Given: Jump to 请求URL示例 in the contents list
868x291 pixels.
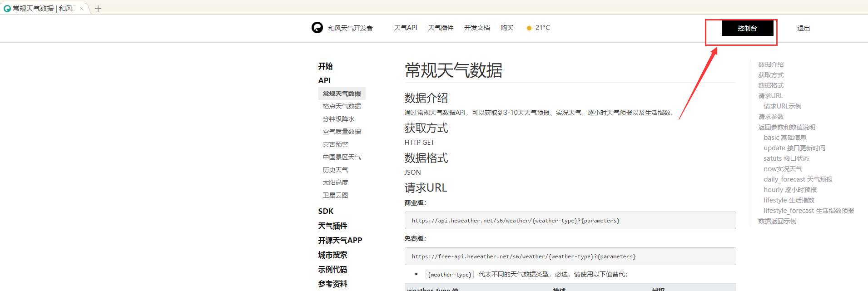Looking at the screenshot, I should tap(783, 106).
